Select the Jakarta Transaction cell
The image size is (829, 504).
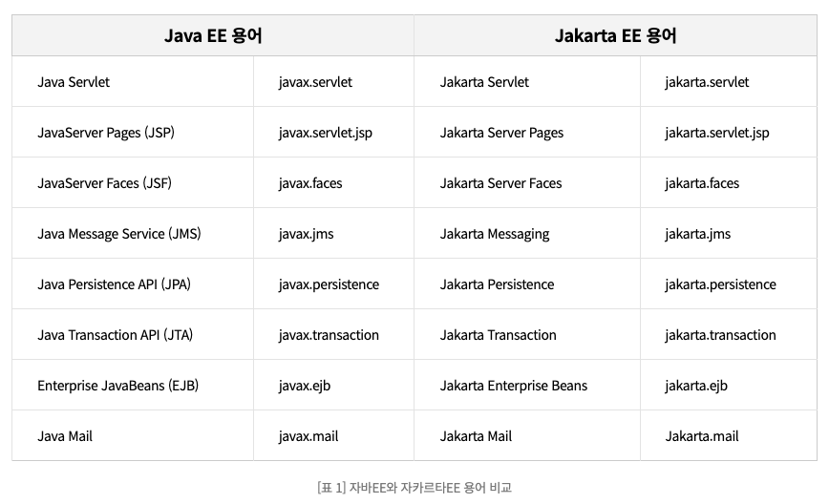[x=498, y=335]
